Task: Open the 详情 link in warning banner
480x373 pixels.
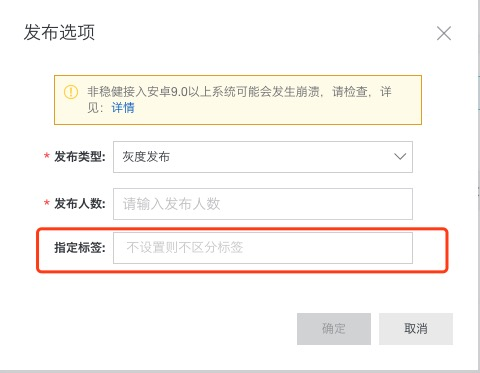Action: pyautogui.click(x=123, y=108)
